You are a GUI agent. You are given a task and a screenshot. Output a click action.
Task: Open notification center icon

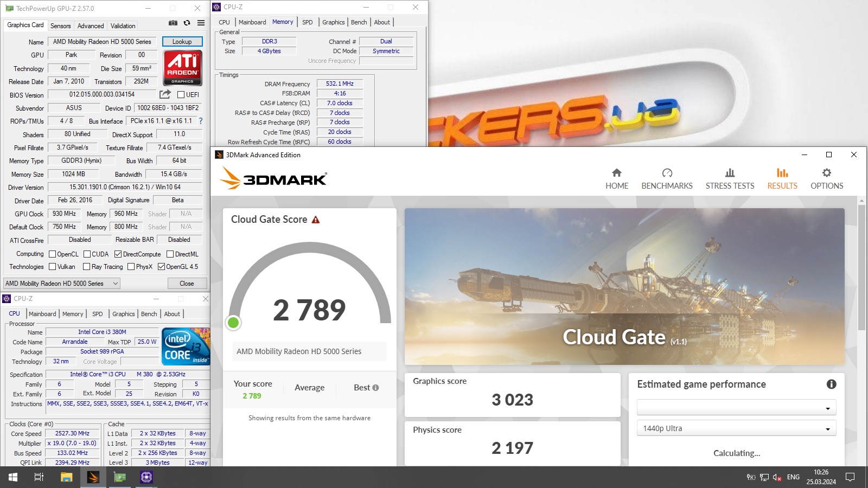tap(850, 477)
